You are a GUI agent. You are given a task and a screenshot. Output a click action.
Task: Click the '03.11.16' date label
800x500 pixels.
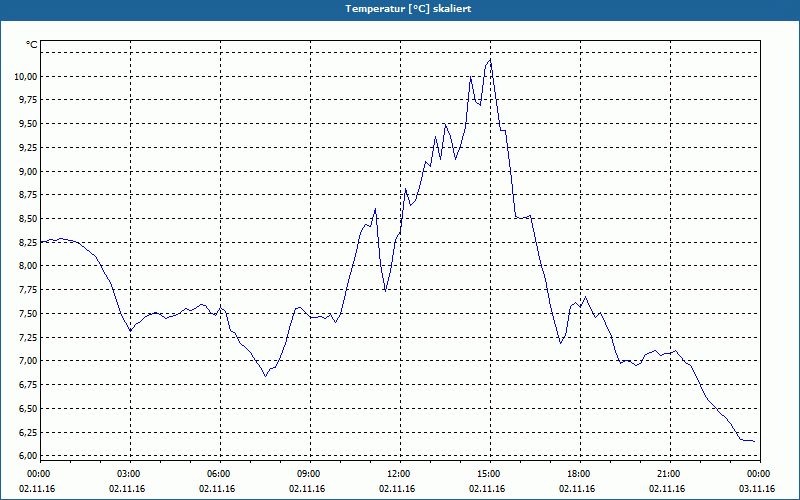click(x=757, y=489)
